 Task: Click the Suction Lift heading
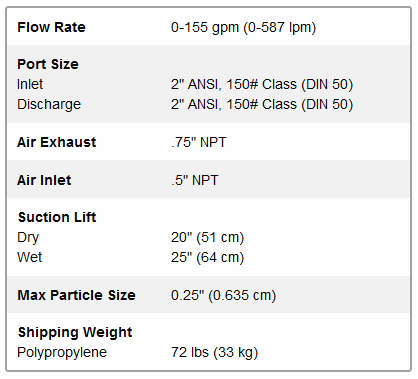coord(57,217)
